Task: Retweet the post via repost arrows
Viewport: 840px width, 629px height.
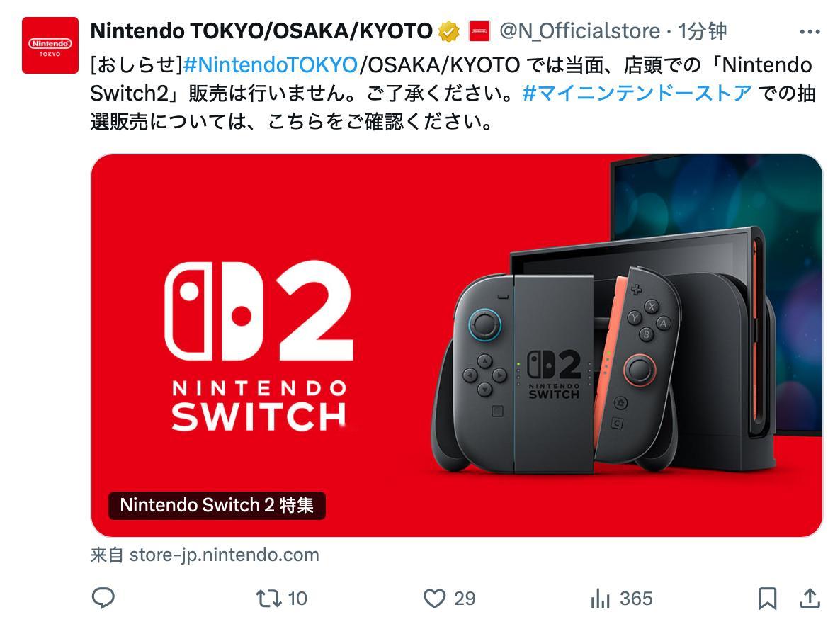Action: tap(268, 599)
